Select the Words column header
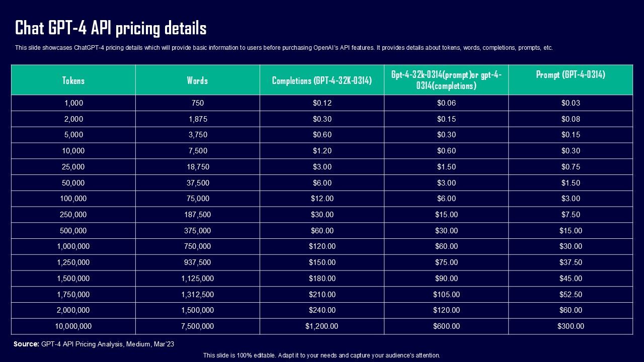Image resolution: width=644 pixels, height=362 pixels. 197,80
